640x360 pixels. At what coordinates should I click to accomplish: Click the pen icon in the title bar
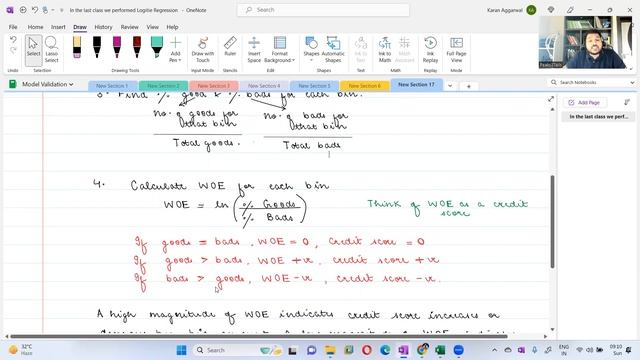[570, 10]
